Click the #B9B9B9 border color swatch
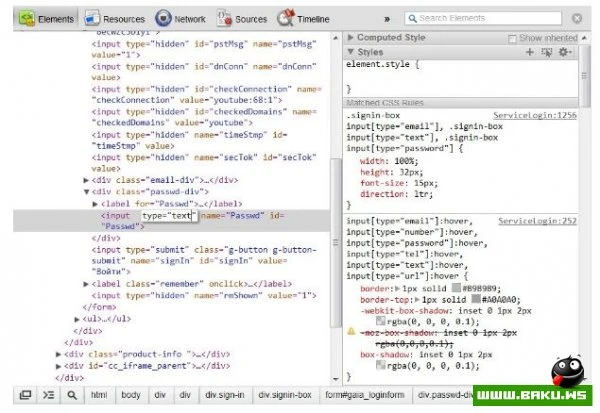Image resolution: width=600 pixels, height=413 pixels. 456,288
